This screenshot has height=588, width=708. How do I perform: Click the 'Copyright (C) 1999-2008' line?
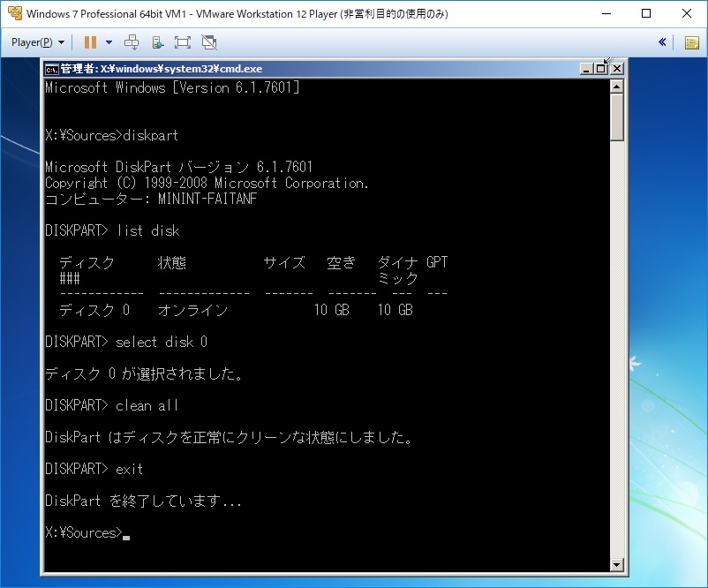tap(207, 183)
